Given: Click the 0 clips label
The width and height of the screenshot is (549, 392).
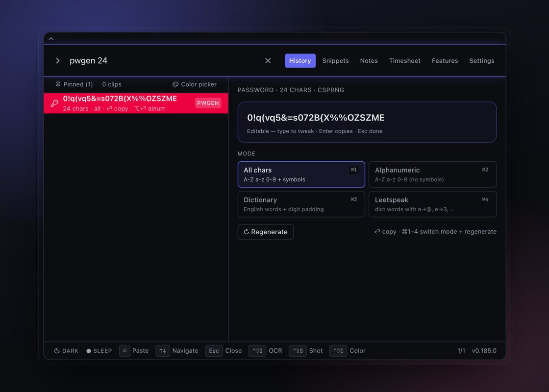Looking at the screenshot, I should (x=112, y=84).
